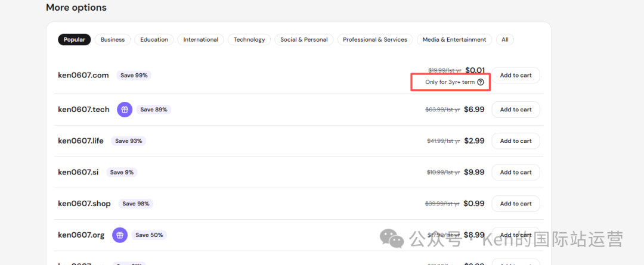
Task: Open the Education category tab
Action: click(x=154, y=40)
